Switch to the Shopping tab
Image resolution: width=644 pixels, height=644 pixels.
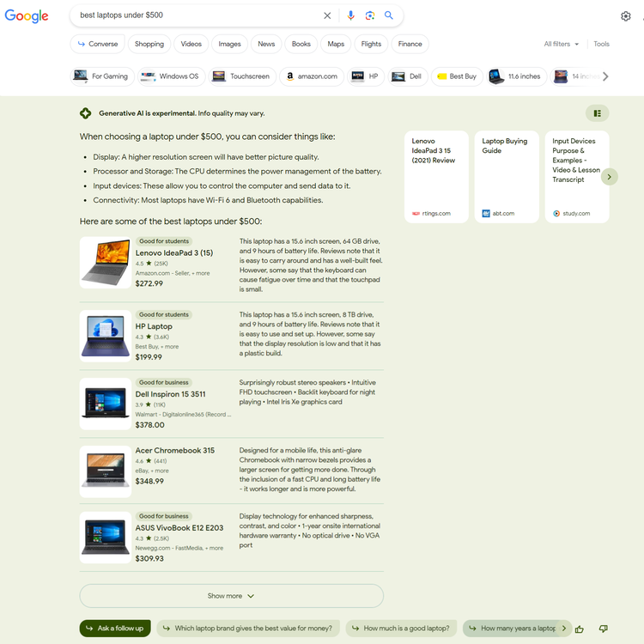[149, 44]
